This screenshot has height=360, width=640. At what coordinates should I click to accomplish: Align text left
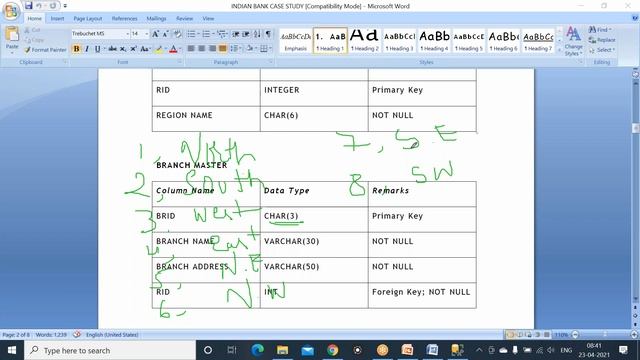[x=191, y=49]
